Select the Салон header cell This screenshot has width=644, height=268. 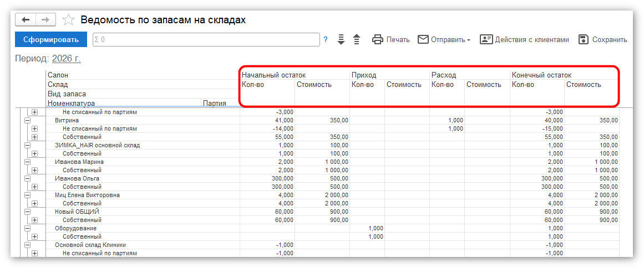[x=143, y=75]
